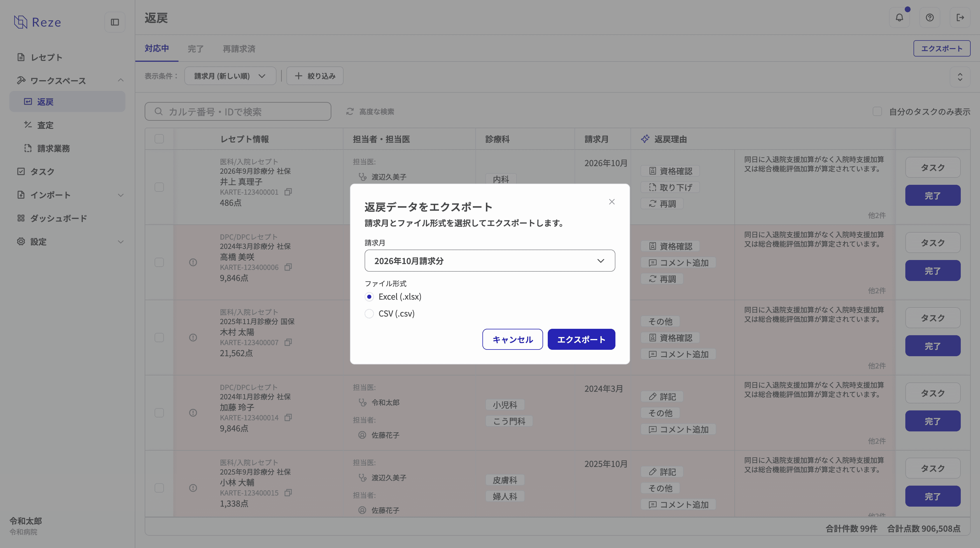Copy KARTE-123400006 with the copy icon
Image resolution: width=980 pixels, height=548 pixels.
(x=288, y=267)
